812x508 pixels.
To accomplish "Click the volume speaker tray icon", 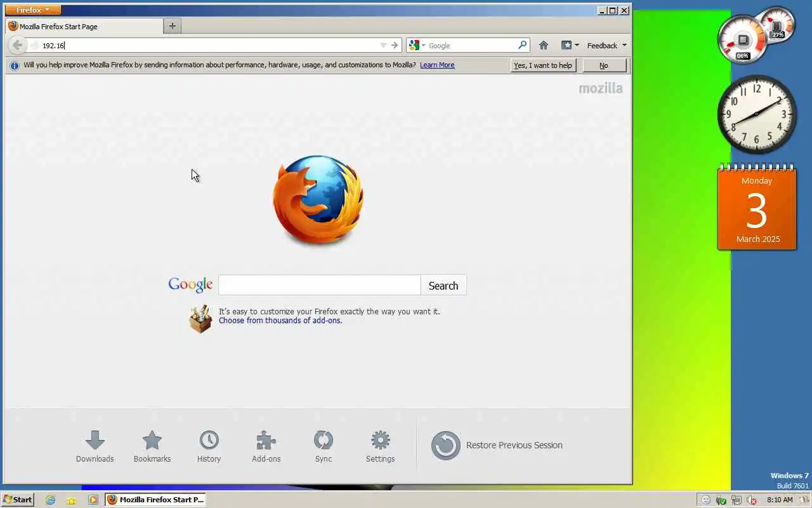I will click(752, 500).
